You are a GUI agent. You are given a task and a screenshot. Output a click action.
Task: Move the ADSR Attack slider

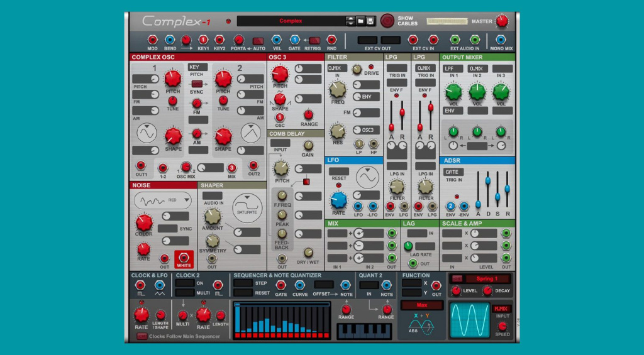(x=478, y=204)
